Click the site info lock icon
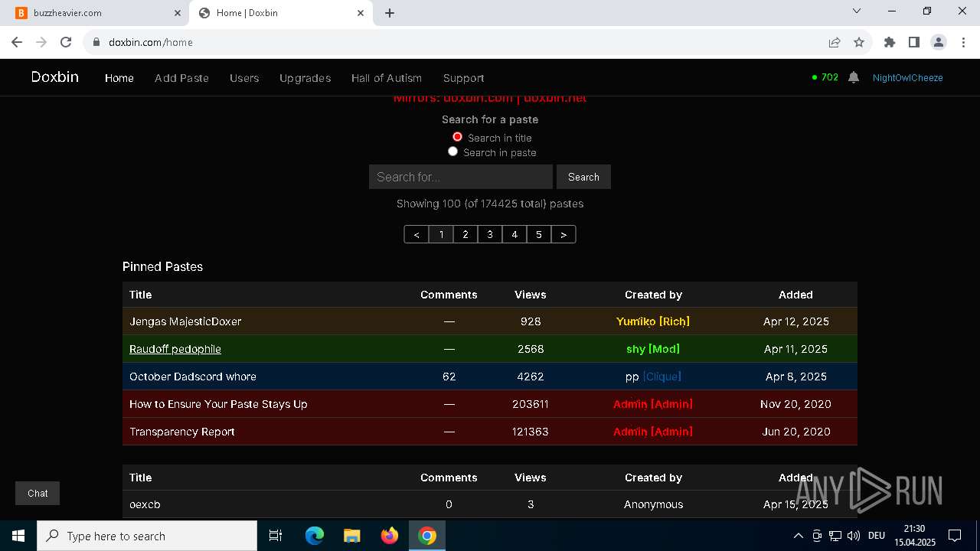The image size is (980, 551). 96,42
